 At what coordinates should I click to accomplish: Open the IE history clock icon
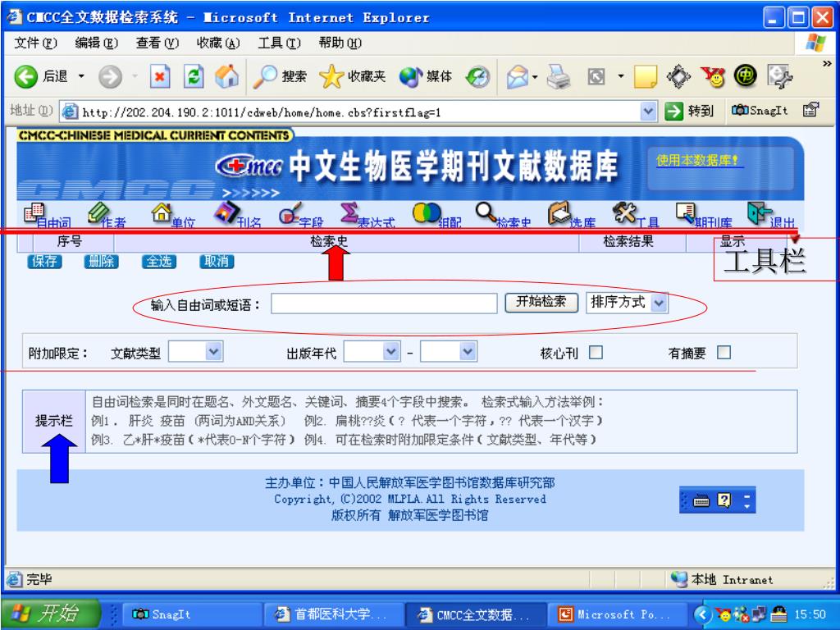point(477,76)
